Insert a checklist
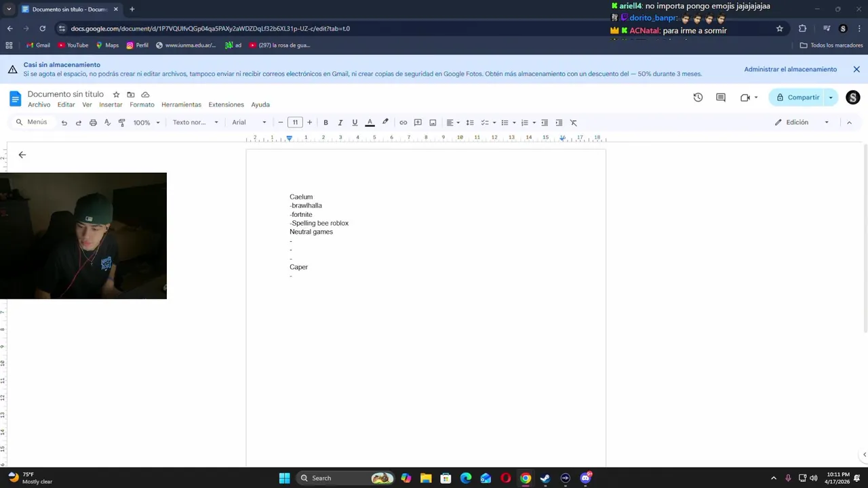 tap(485, 123)
